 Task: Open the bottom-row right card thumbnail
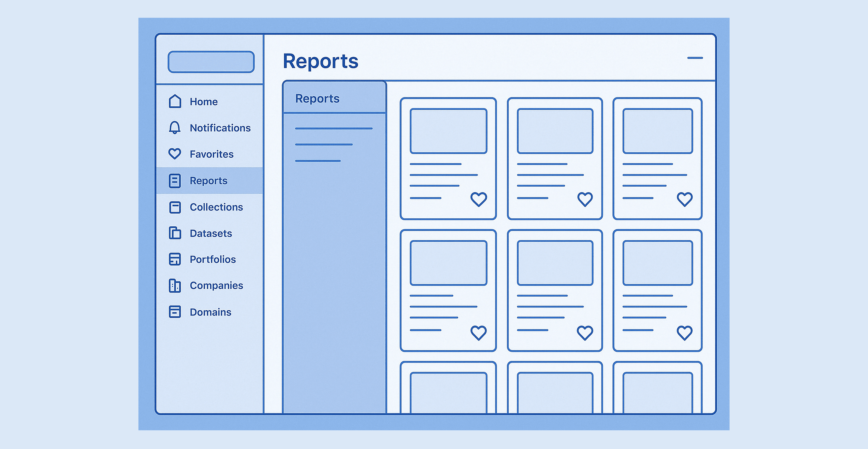(x=658, y=393)
